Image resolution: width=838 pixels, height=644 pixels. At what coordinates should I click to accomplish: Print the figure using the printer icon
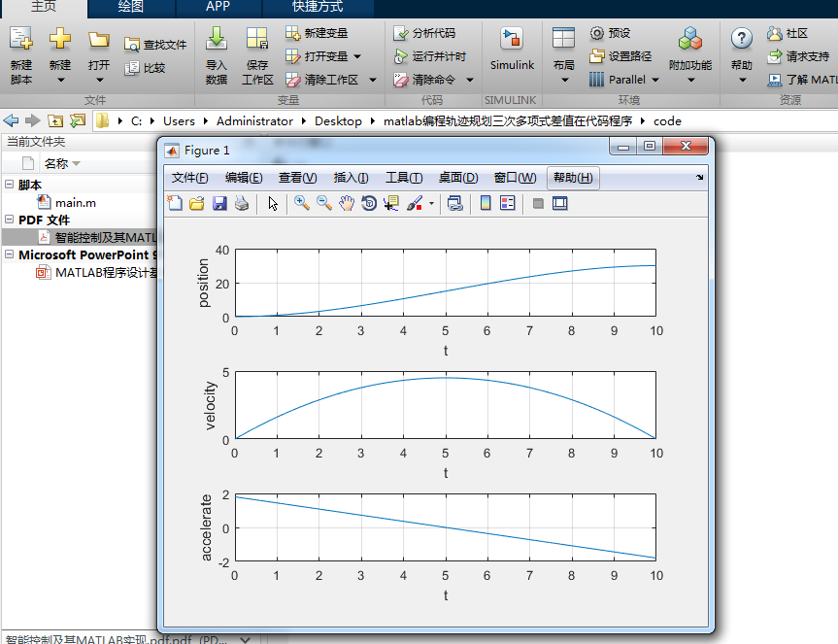[242, 204]
